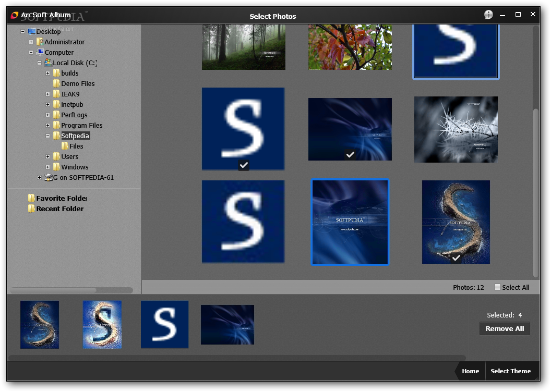Expand the G on SOFTPEDIA-61 node
This screenshot has height=392, width=551.
tap(39, 178)
